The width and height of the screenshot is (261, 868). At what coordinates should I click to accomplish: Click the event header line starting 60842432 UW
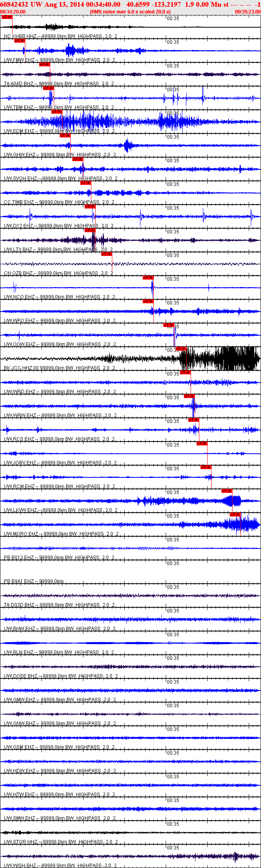[130, 4]
